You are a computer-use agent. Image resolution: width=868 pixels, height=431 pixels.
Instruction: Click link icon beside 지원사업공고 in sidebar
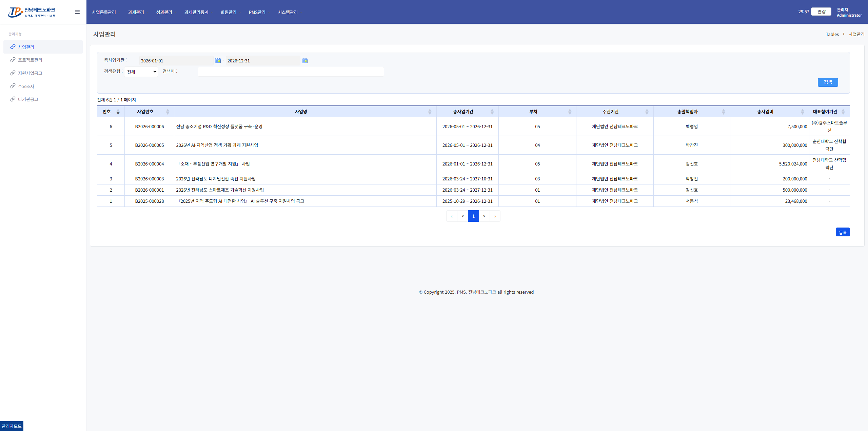[x=13, y=73]
